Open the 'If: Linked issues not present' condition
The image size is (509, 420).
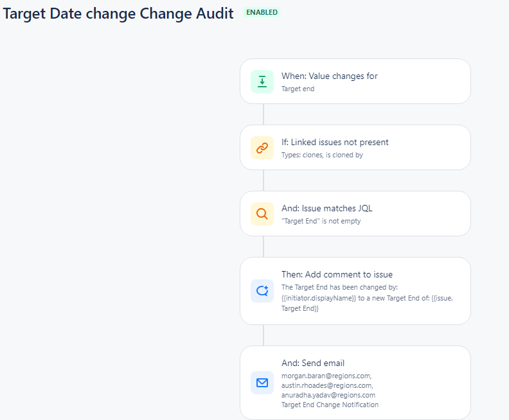[x=355, y=148]
